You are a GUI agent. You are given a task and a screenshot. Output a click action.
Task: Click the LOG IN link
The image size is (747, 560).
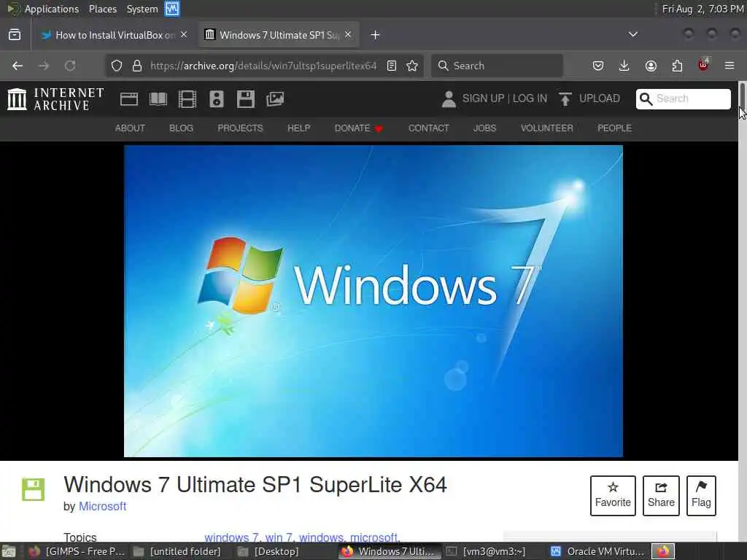530,98
